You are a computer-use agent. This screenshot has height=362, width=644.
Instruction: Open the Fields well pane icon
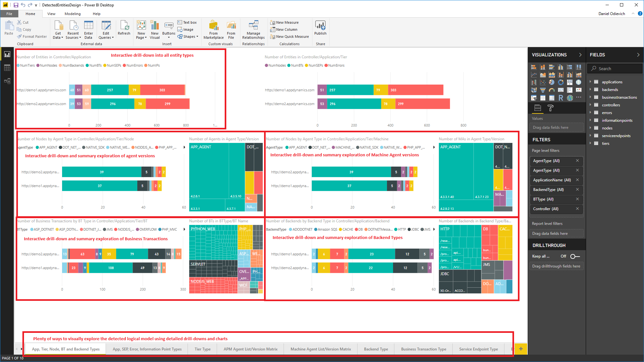click(x=538, y=108)
